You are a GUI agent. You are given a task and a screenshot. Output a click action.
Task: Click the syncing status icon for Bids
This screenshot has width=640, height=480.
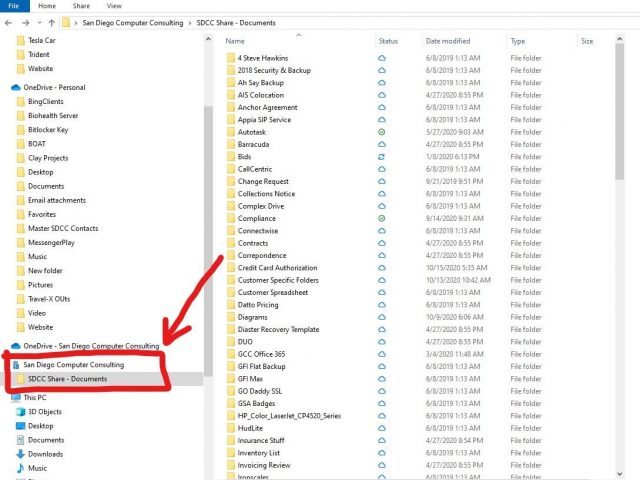coord(382,157)
